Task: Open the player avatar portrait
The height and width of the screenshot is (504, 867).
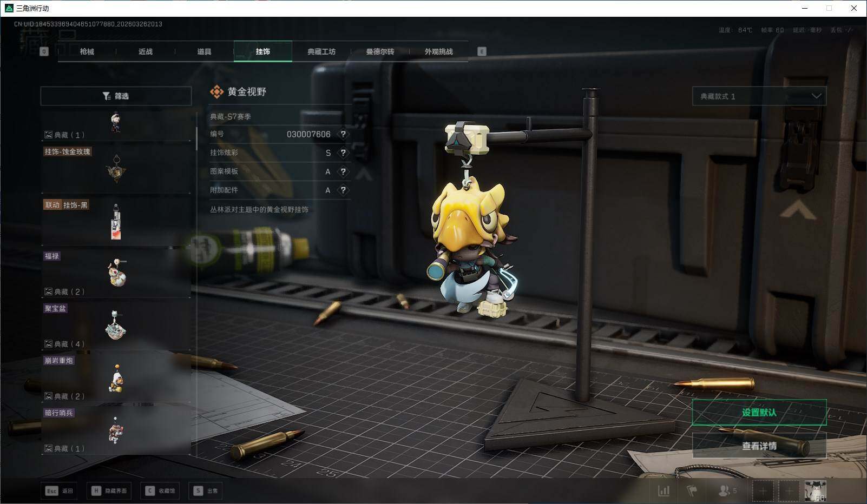Action: click(x=815, y=491)
